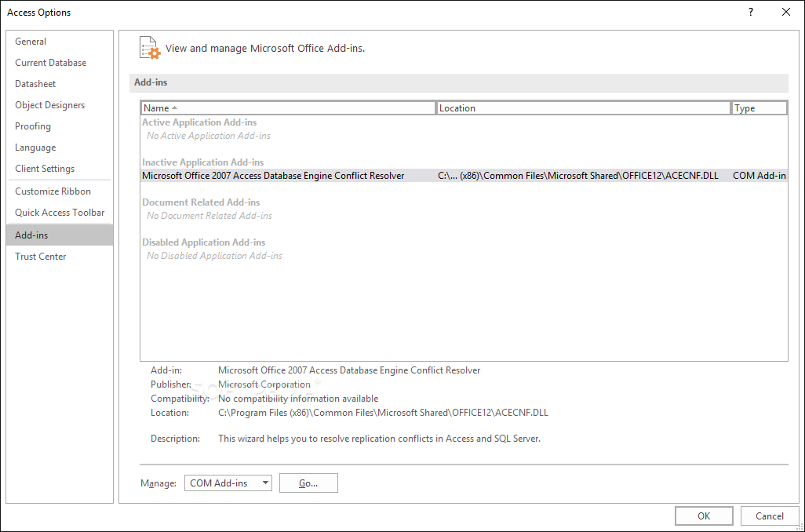This screenshot has height=532, width=805.
Task: Click 'No Disabled Application Add-ins' text
Action: pyautogui.click(x=215, y=256)
